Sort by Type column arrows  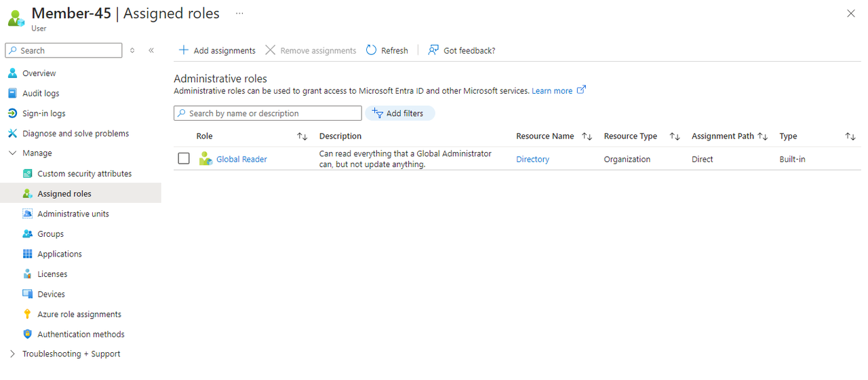pyautogui.click(x=850, y=136)
